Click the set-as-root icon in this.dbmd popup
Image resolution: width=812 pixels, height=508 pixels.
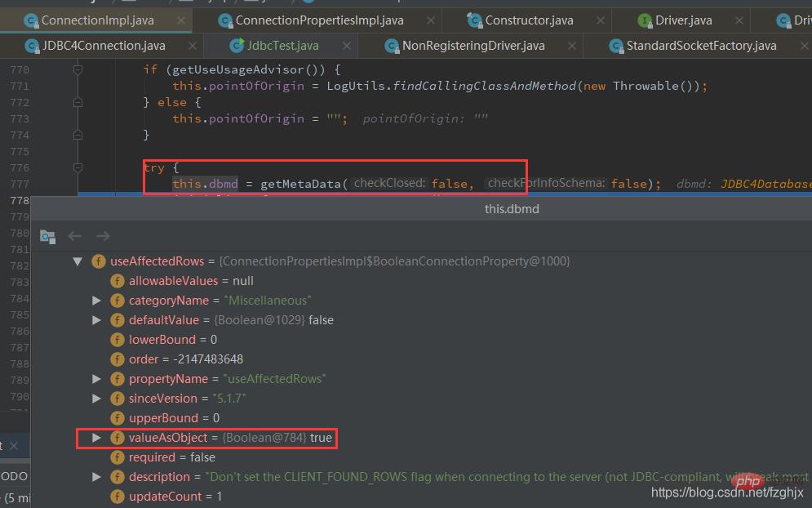(47, 236)
